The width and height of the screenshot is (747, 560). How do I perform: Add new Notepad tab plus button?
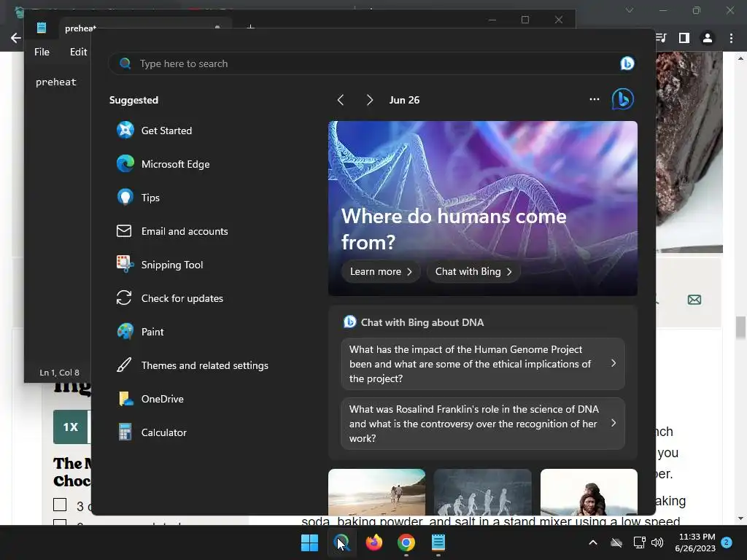pos(251,28)
